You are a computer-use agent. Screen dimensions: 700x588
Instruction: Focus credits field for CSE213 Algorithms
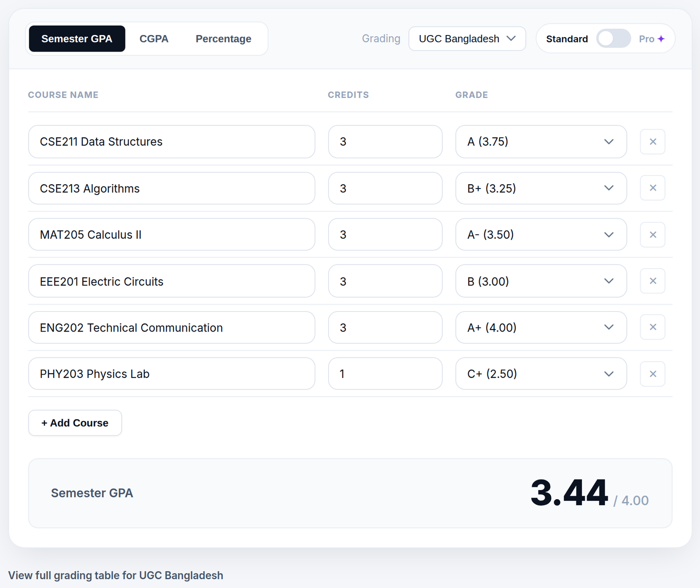tap(385, 188)
